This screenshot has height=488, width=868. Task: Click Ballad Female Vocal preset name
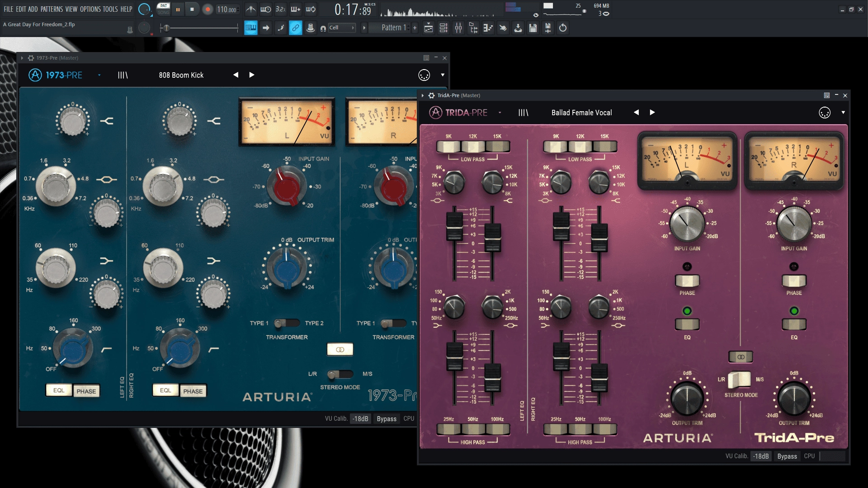click(581, 113)
